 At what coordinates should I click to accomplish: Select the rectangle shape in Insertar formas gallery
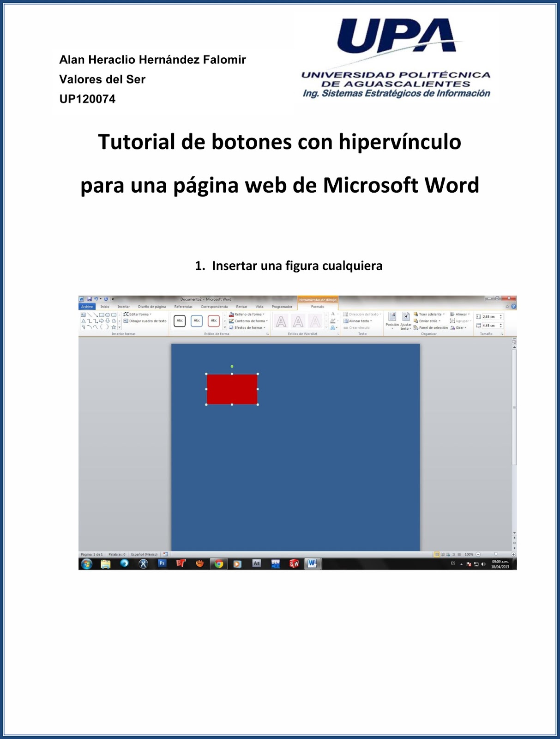[x=102, y=315]
